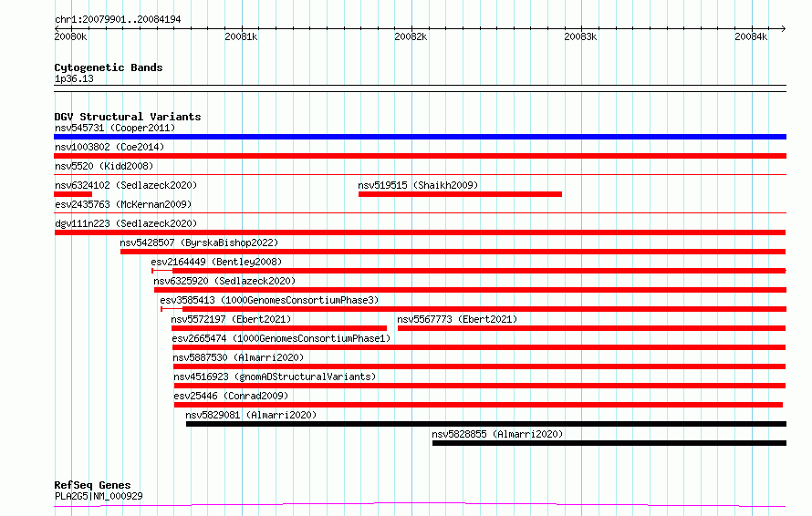The image size is (812, 516).
Task: Select the black nsv5829081 variant bar
Action: pos(486,424)
